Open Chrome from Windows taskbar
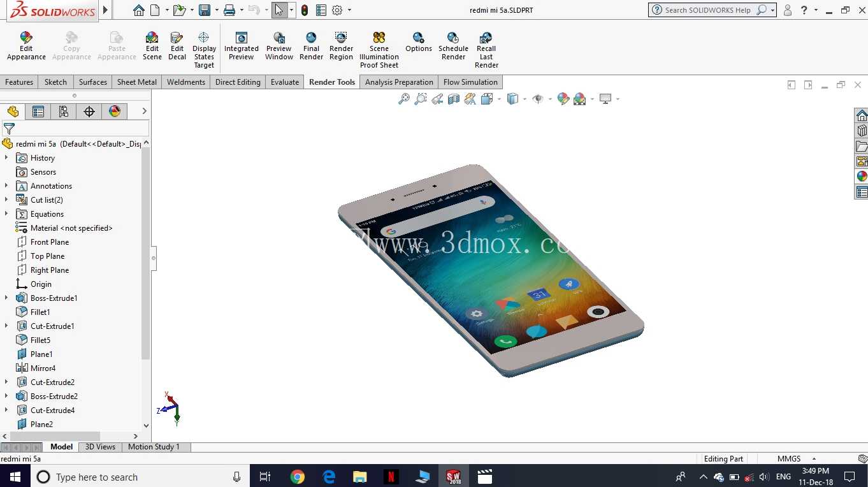 click(298, 477)
